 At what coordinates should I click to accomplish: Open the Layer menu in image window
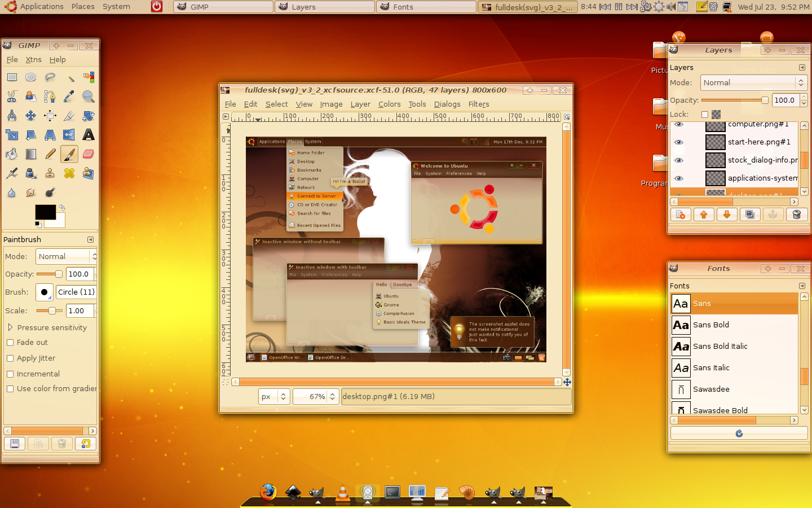pos(360,104)
